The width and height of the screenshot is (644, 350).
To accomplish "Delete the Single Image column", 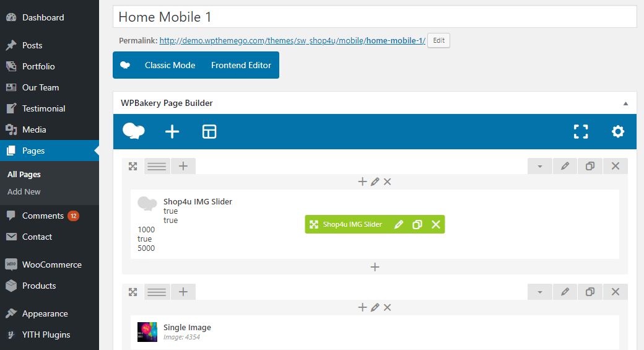I will click(387, 307).
